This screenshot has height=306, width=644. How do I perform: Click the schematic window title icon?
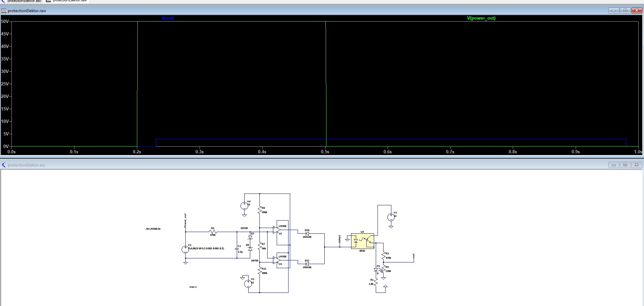point(4,165)
